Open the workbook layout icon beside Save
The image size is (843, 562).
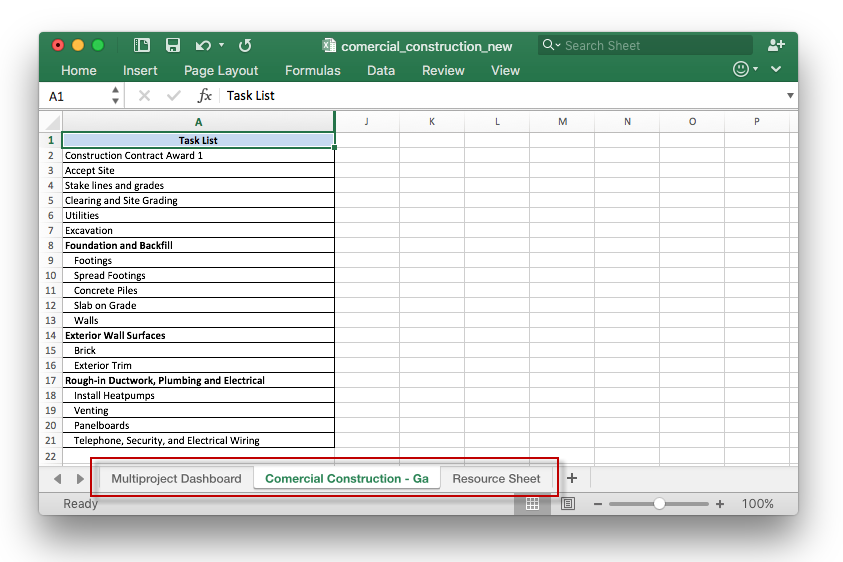point(142,45)
